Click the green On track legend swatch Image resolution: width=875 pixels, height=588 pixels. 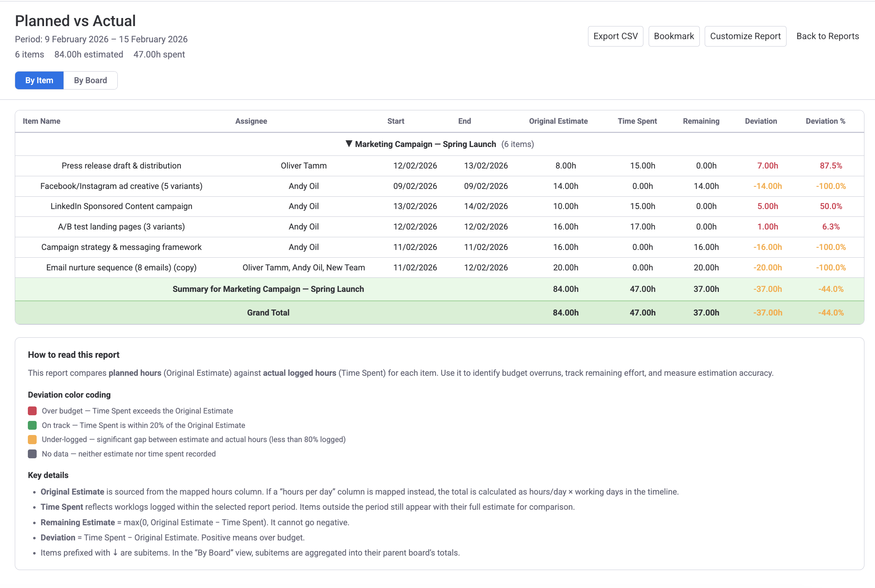(x=32, y=425)
